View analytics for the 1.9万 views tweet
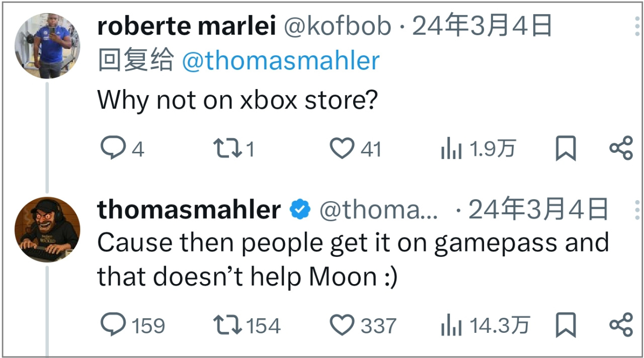 point(451,149)
